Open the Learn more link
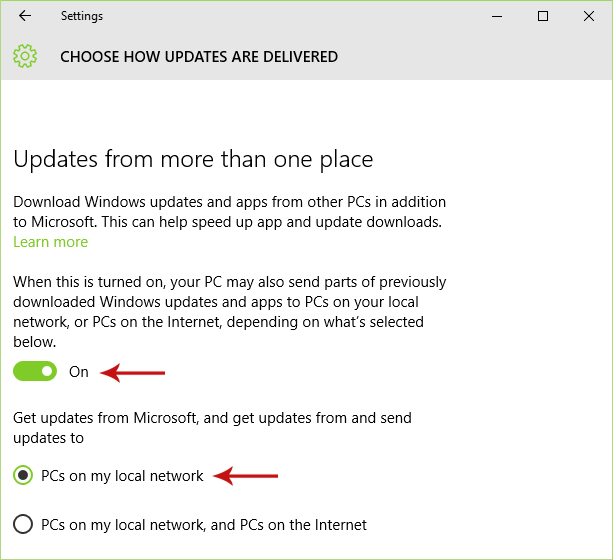 [x=50, y=242]
